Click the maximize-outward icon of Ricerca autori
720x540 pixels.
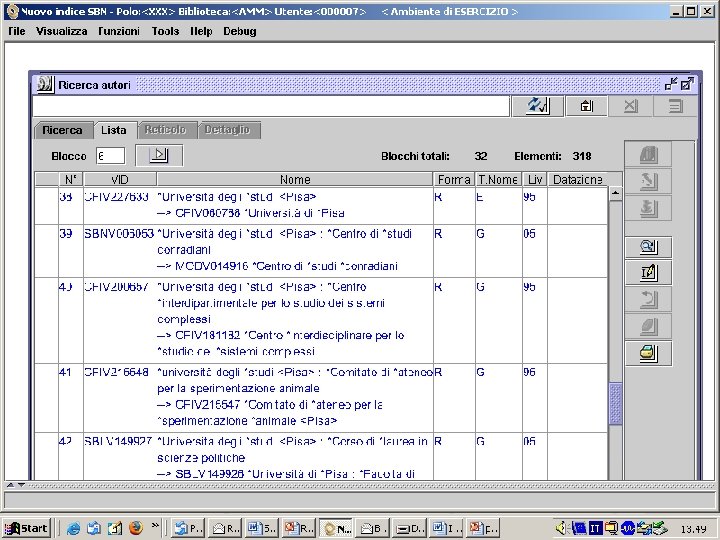[687, 84]
